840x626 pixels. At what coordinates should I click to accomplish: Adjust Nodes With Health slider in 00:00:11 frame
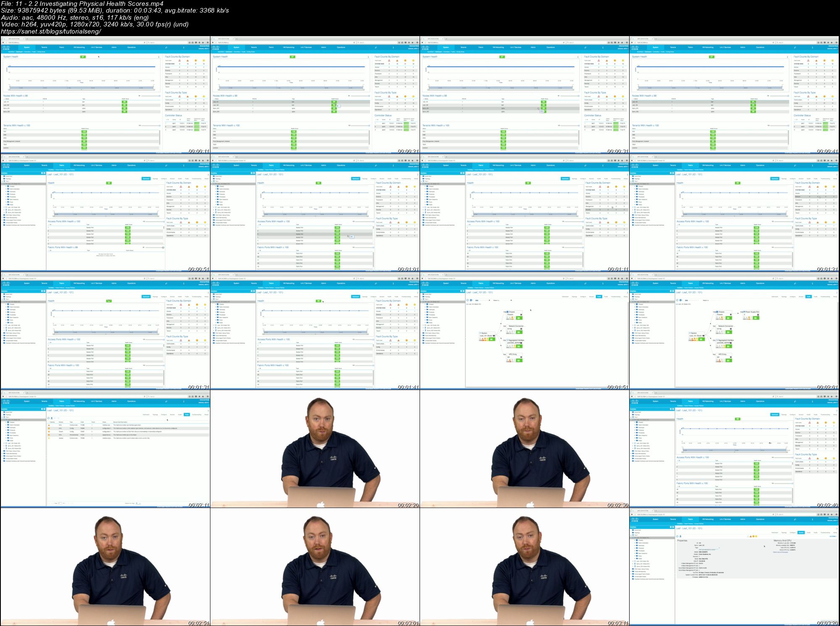(x=150, y=96)
